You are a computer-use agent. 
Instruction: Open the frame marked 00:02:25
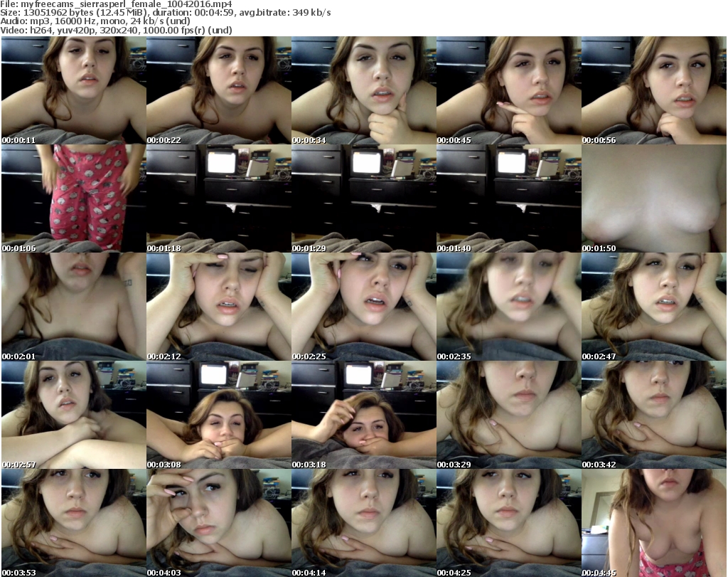point(363,307)
